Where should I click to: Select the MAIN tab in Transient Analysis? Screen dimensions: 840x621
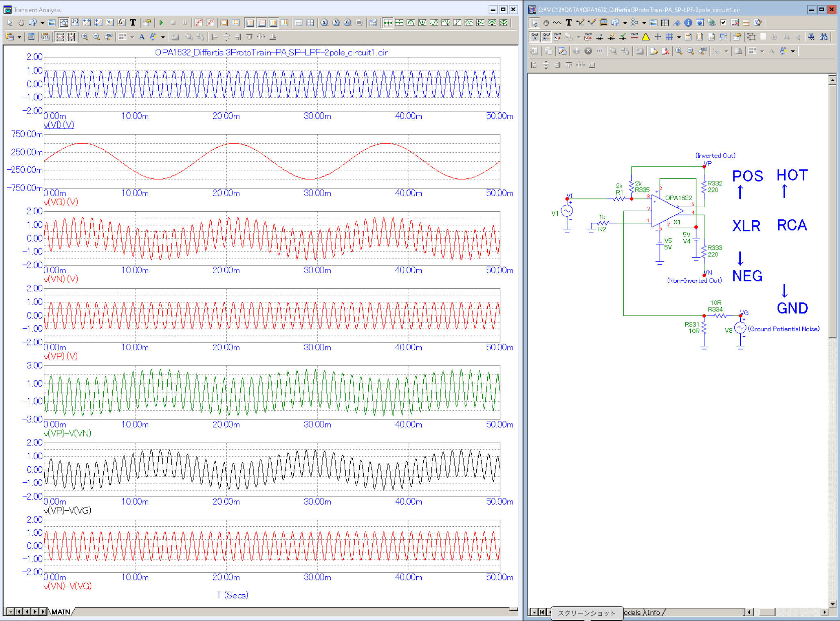(61, 612)
